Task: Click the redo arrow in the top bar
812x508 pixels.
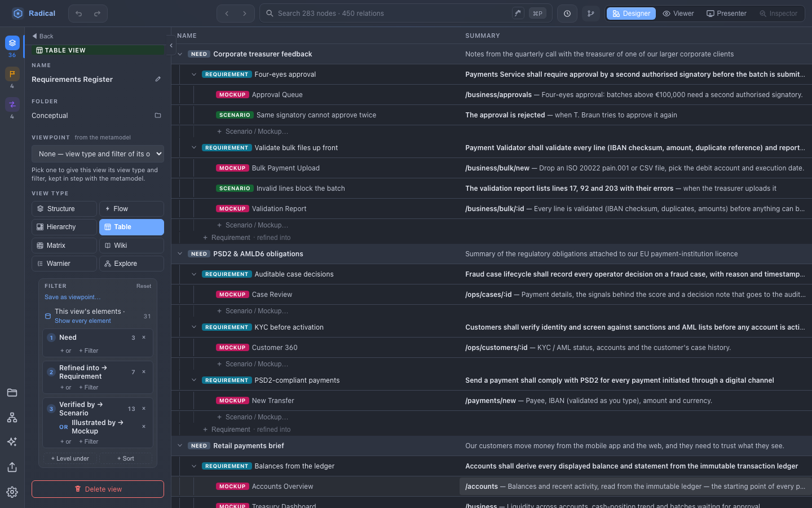Action: 97,14
